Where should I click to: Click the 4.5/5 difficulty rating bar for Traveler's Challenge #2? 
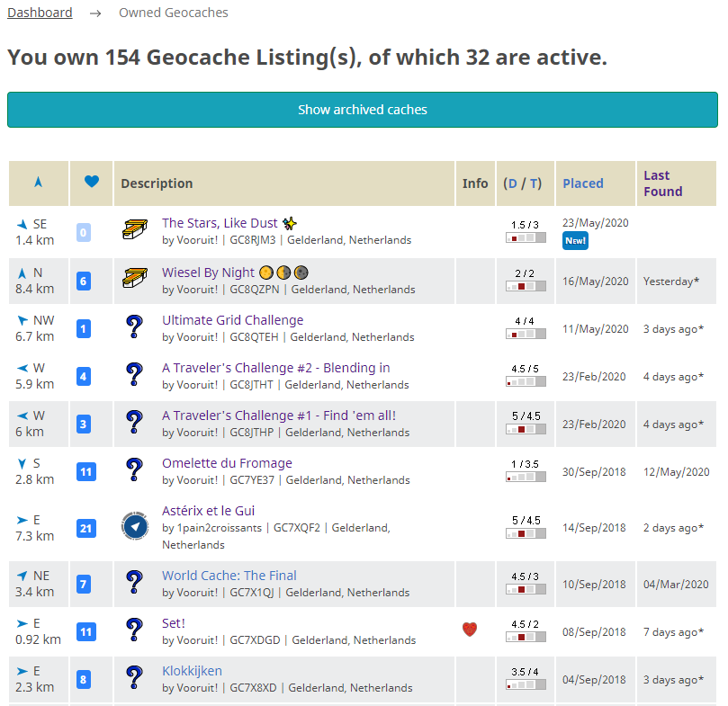tap(526, 381)
